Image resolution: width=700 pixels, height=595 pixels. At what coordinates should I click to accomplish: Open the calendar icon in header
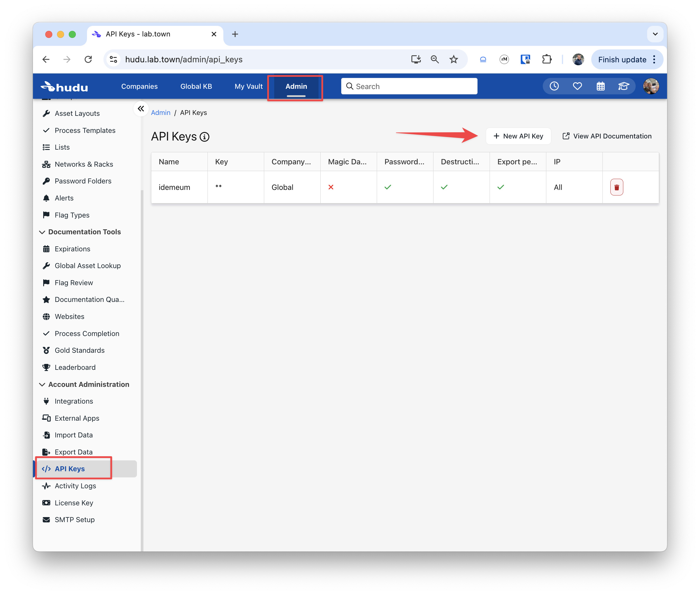tap(600, 86)
